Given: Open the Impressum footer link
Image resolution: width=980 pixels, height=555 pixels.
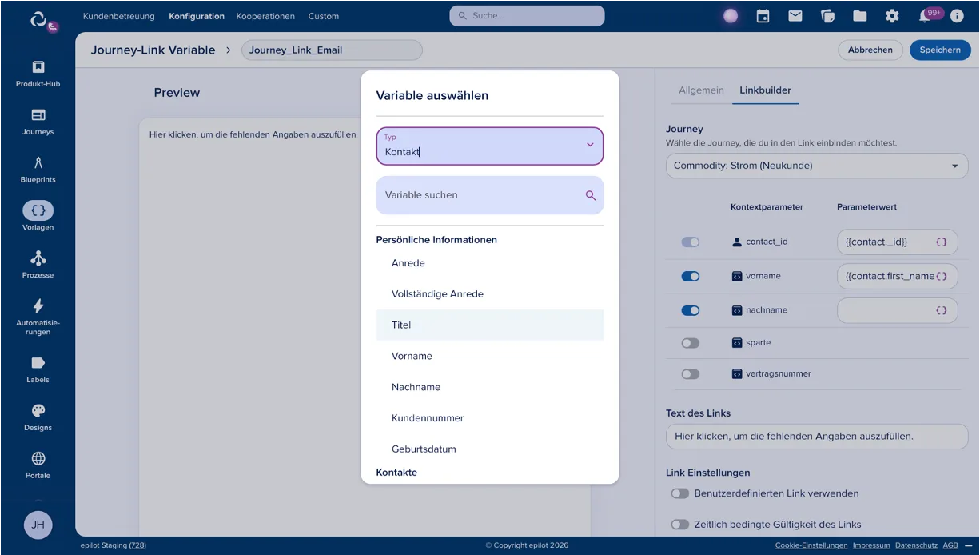Looking at the screenshot, I should click(871, 545).
